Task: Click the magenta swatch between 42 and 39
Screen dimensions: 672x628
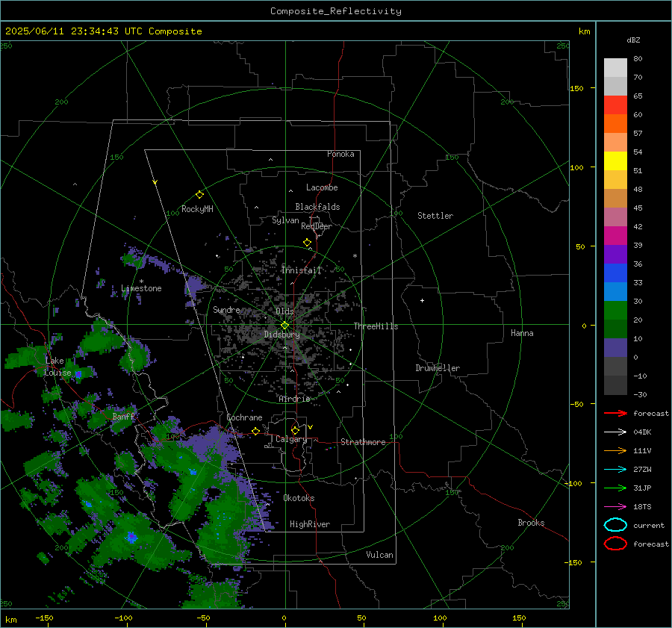Action: 615,235
